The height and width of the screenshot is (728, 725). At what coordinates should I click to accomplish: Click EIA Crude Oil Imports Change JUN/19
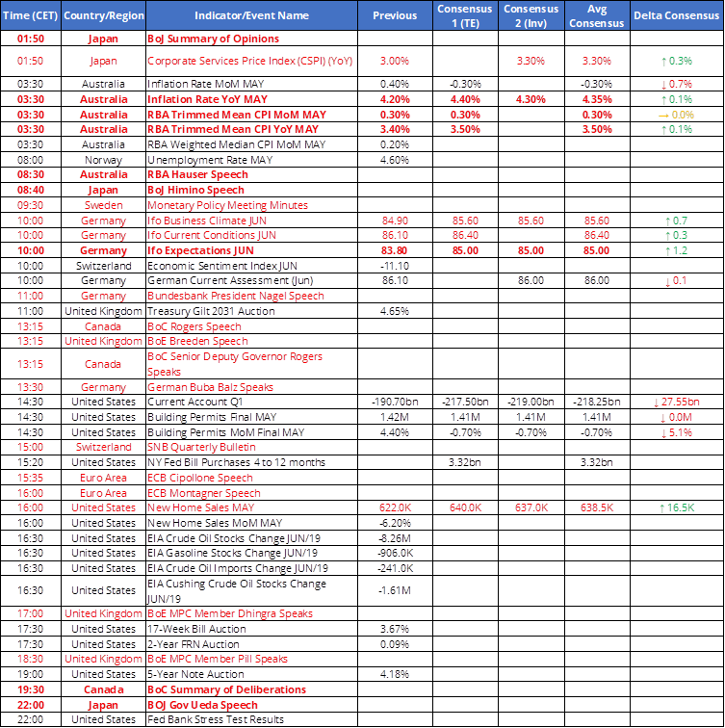[x=251, y=568]
